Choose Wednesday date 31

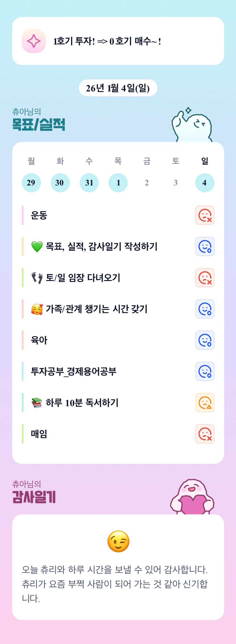tap(89, 183)
